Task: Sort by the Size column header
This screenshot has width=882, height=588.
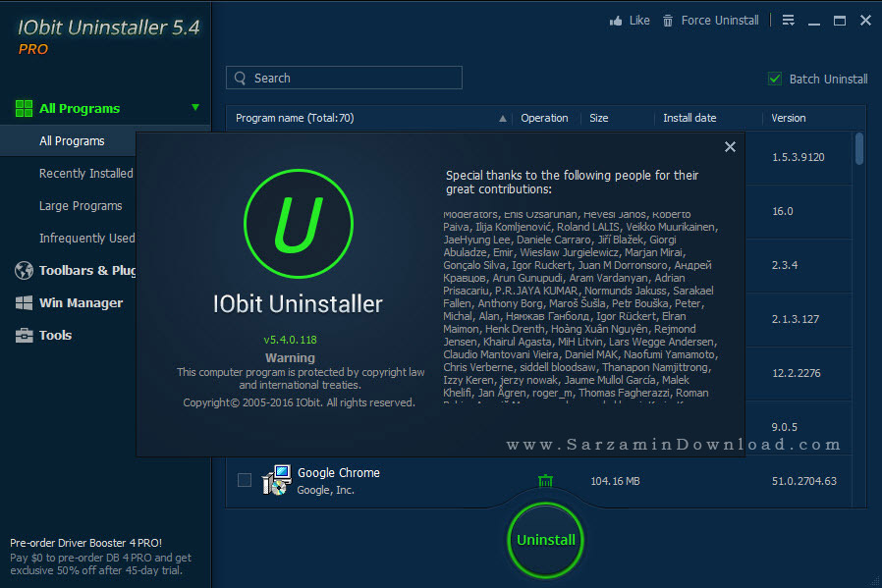Action: pyautogui.click(x=598, y=118)
